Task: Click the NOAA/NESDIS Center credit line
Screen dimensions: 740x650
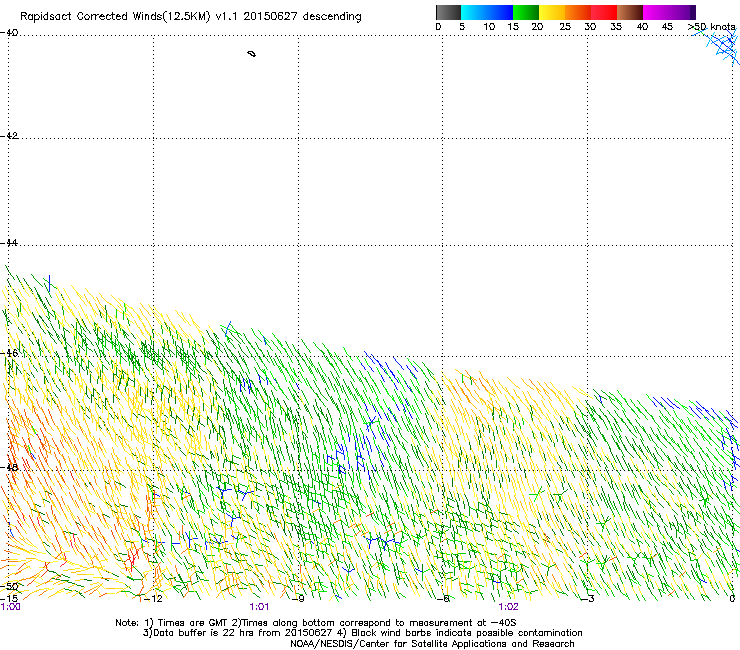Action: pos(432,644)
